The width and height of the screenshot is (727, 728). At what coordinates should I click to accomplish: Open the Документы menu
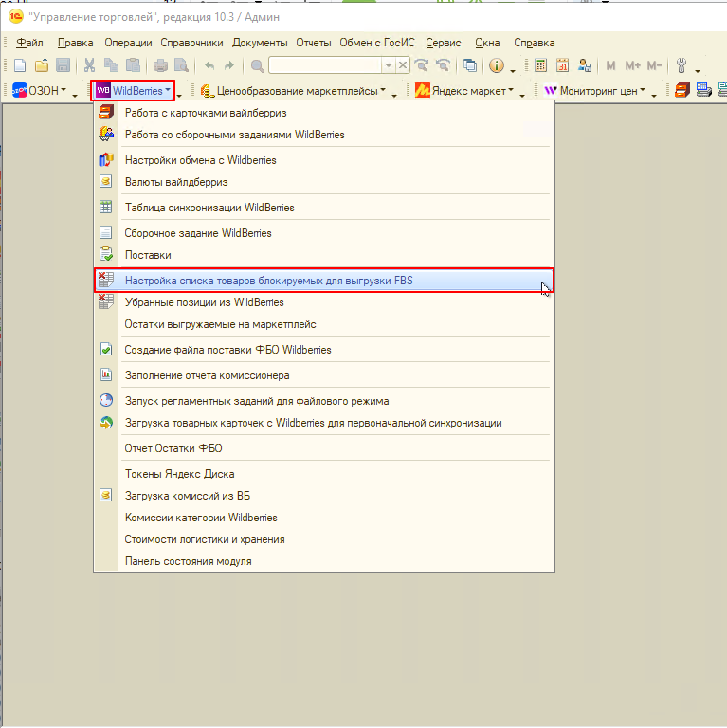click(260, 43)
